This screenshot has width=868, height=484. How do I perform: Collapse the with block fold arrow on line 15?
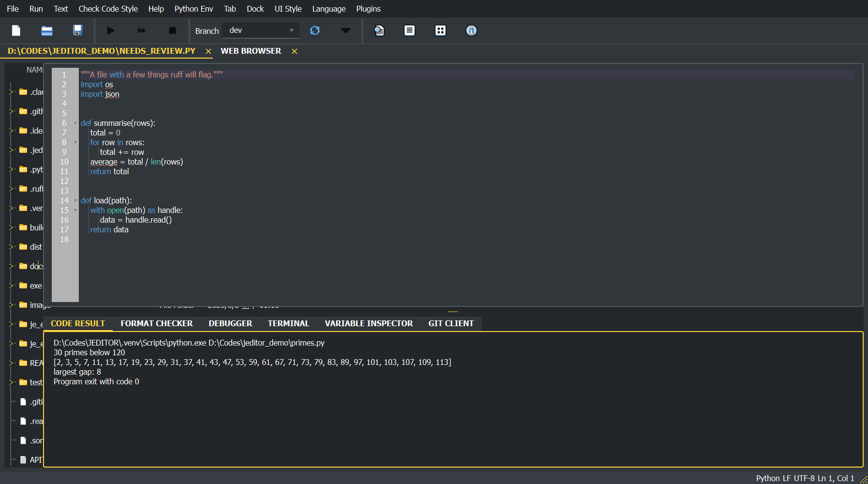tap(75, 211)
